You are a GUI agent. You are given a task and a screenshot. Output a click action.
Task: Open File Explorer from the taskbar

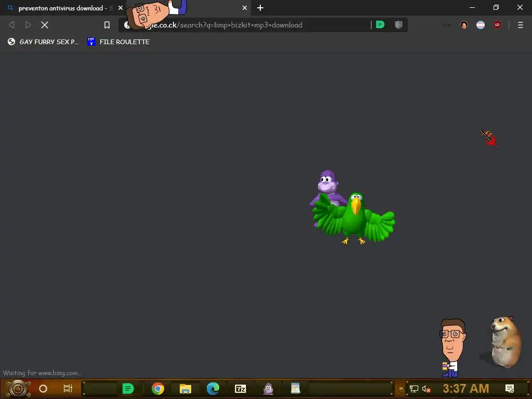click(x=185, y=389)
